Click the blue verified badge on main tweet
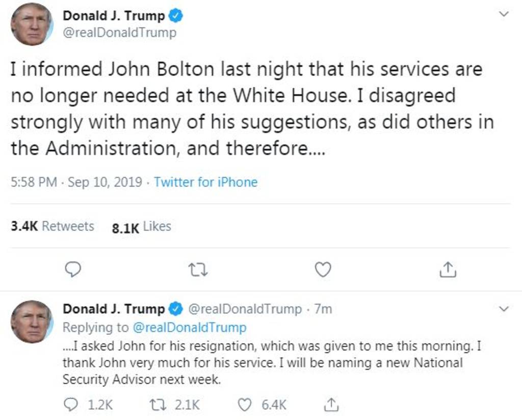This screenshot has height=420, width=522. coord(176,16)
